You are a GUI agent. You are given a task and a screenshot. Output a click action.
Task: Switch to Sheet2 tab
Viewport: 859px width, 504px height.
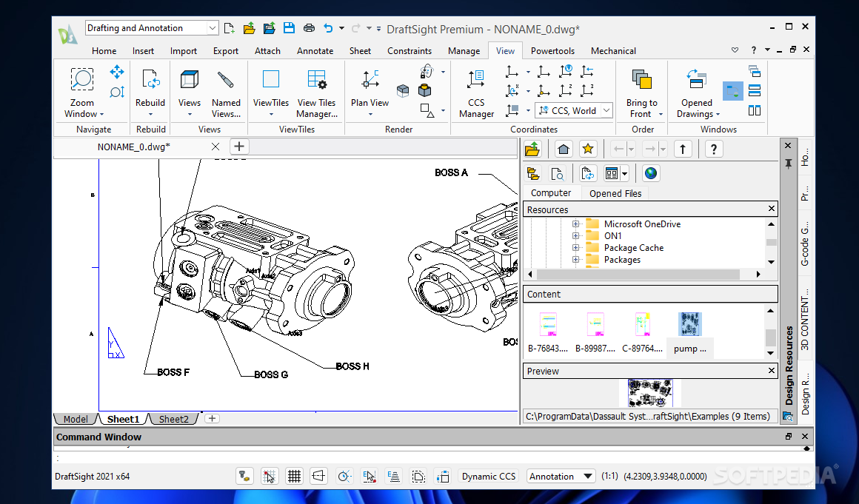click(174, 419)
